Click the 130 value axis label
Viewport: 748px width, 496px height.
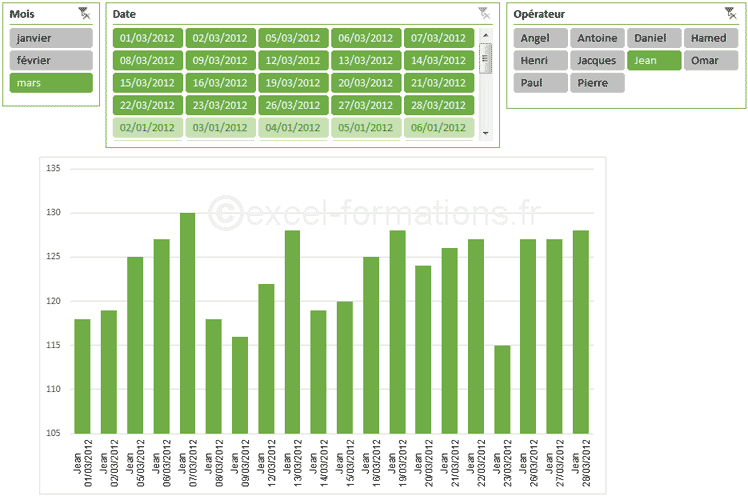pos(53,212)
